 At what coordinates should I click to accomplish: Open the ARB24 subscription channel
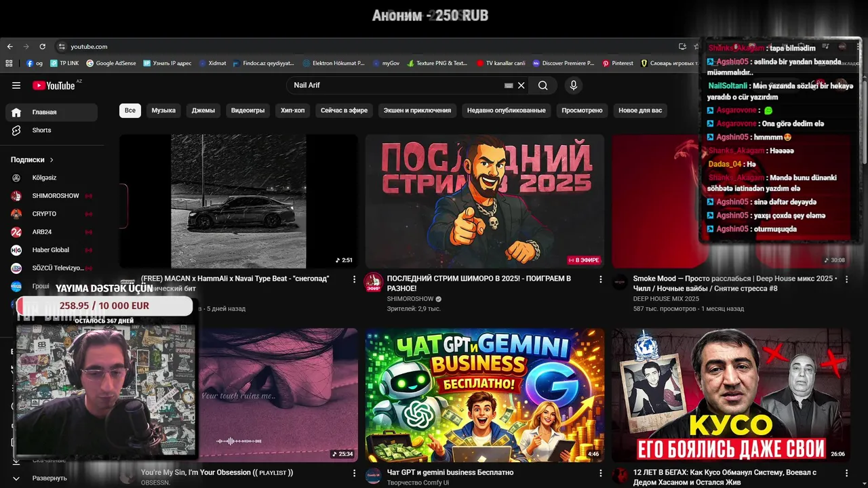(x=52, y=232)
